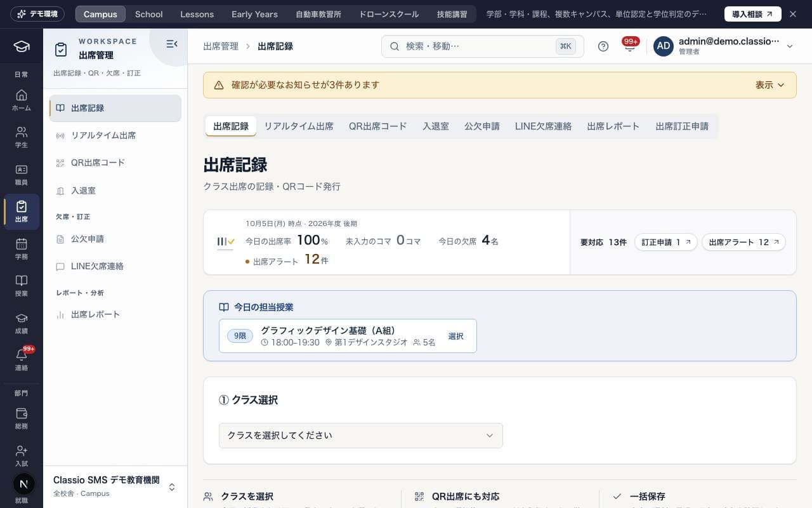Screen dimensions: 812x508
Task: Open the 学務 calendar icon
Action: point(22,249)
